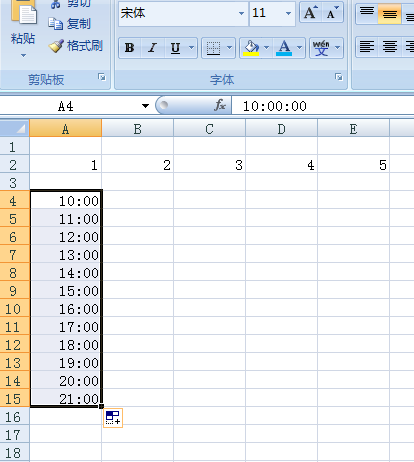This screenshot has width=414, height=462.
Task: Click cell containing 21:00
Action: coord(66,398)
